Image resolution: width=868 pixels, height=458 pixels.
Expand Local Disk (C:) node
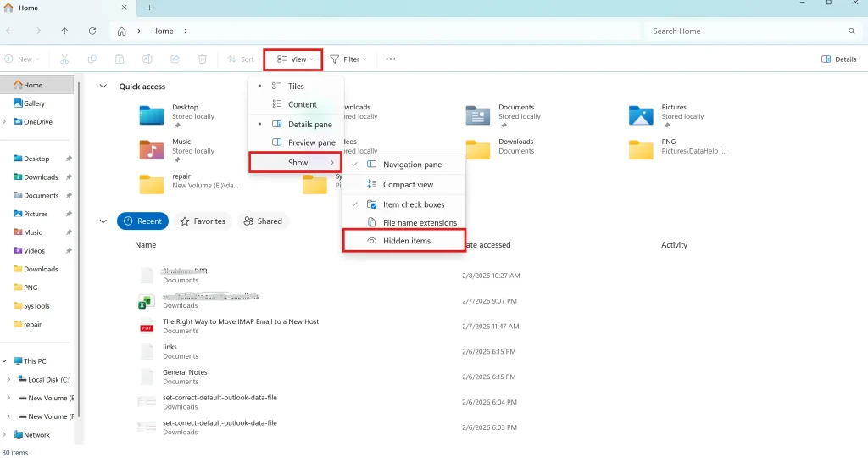[x=8, y=379]
